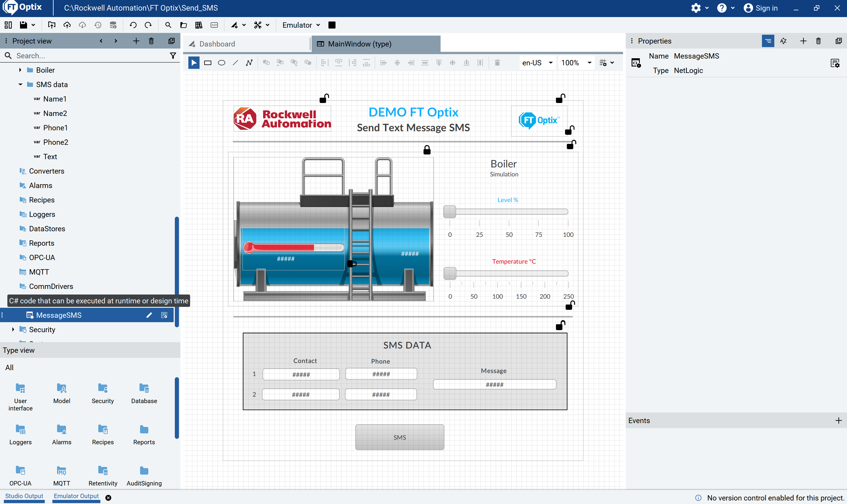Click the undo arrow icon
The height and width of the screenshot is (504, 847).
click(133, 25)
